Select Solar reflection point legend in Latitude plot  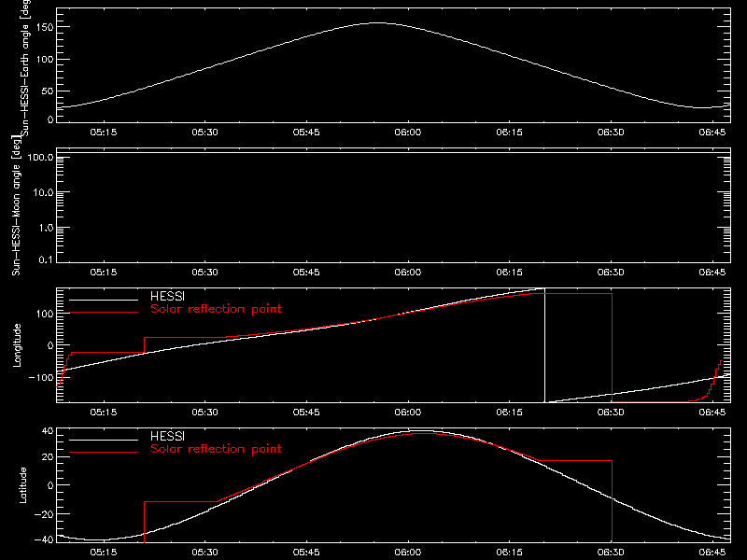(216, 449)
